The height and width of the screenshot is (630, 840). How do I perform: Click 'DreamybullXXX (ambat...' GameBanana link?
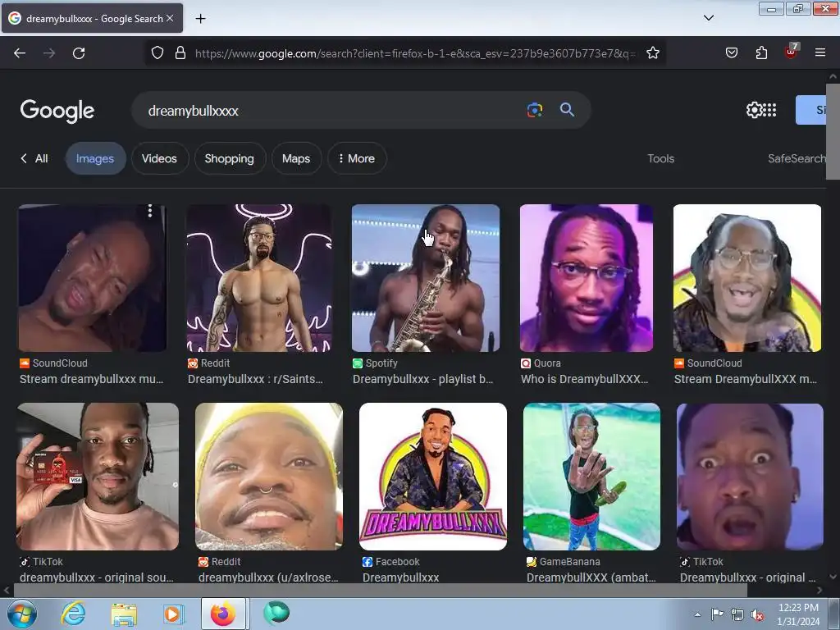(591, 577)
